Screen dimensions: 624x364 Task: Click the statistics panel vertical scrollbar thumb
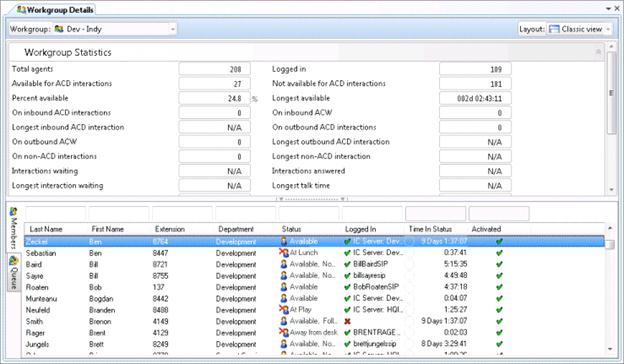(x=612, y=93)
